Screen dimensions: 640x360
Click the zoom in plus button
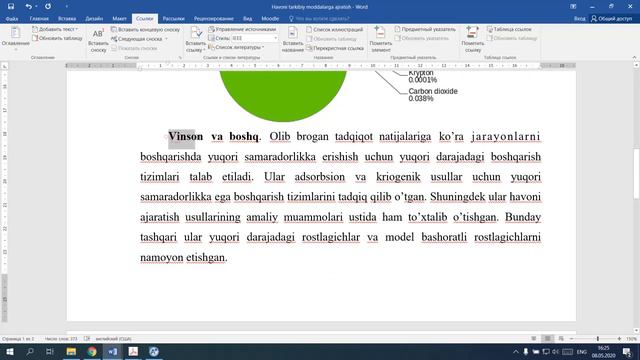point(619,339)
